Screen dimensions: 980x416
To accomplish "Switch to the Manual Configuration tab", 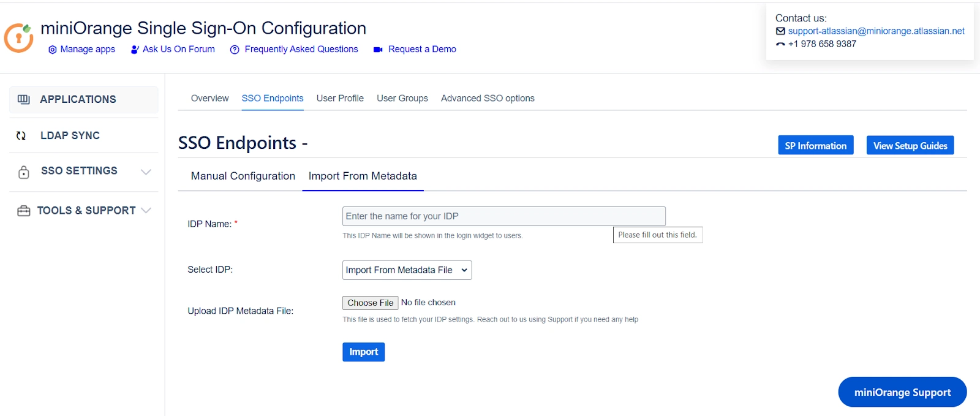I will (x=243, y=176).
